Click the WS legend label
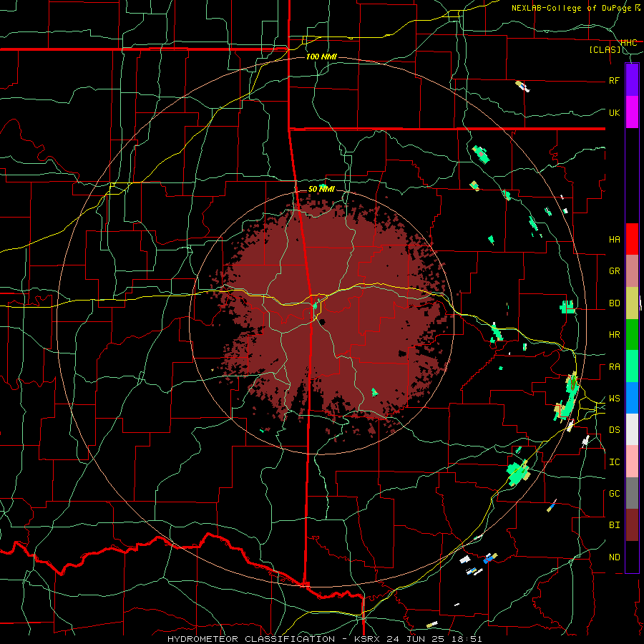This screenshot has height=644, width=644. click(x=614, y=399)
